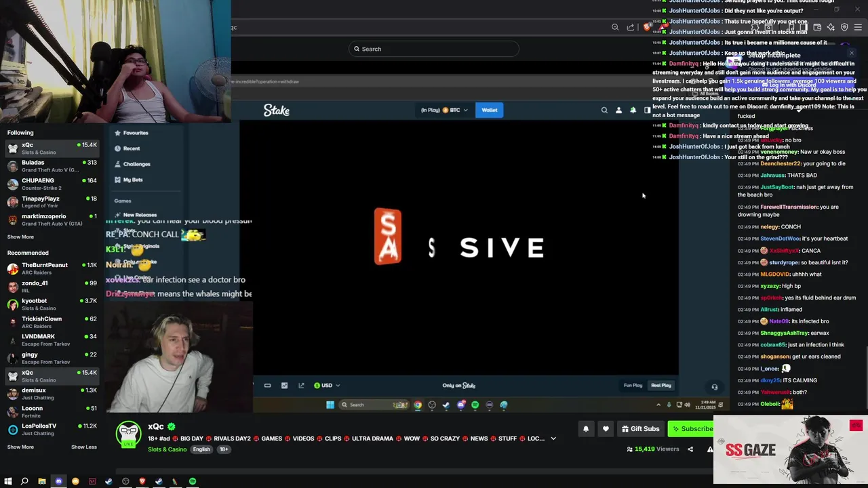Image resolution: width=868 pixels, height=488 pixels.
Task: Click Show More under Recommended
Action: 20,447
